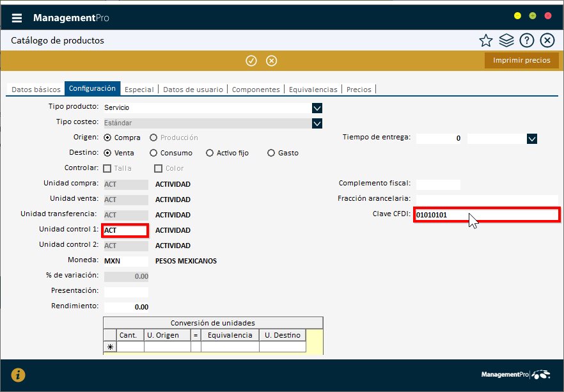The height and width of the screenshot is (392, 564).
Task: Select the new row asterisk marker
Action: tap(110, 347)
